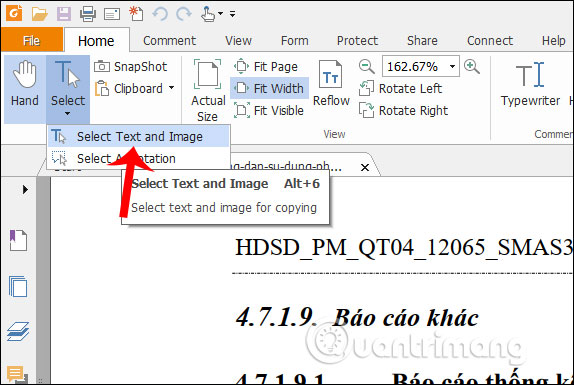Click the Clipboard button
Image resolution: width=574 pixels, height=385 pixels.
tap(129, 89)
